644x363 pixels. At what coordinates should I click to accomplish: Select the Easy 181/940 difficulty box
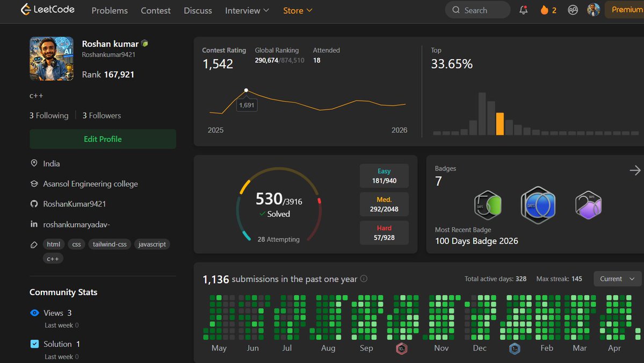[x=384, y=176]
